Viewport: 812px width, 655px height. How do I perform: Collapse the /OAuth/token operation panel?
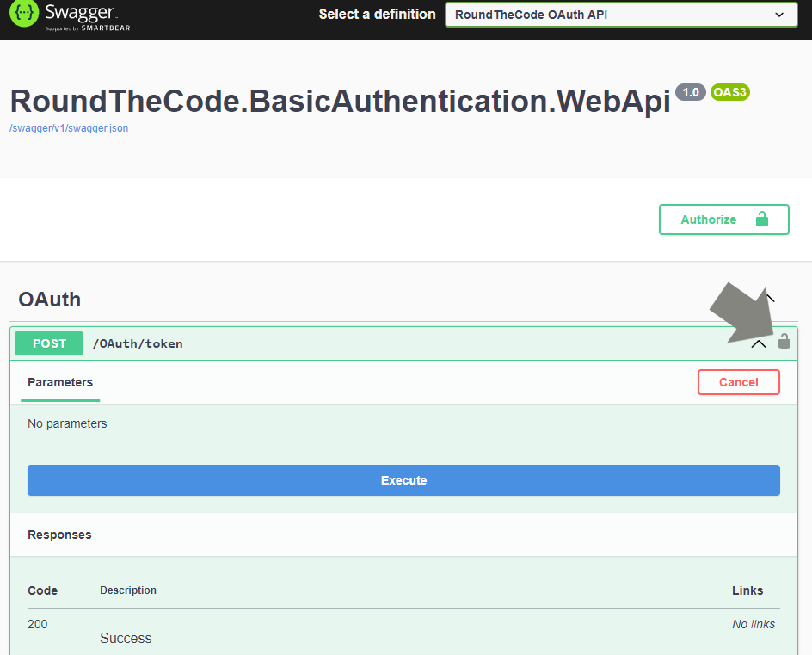point(758,343)
